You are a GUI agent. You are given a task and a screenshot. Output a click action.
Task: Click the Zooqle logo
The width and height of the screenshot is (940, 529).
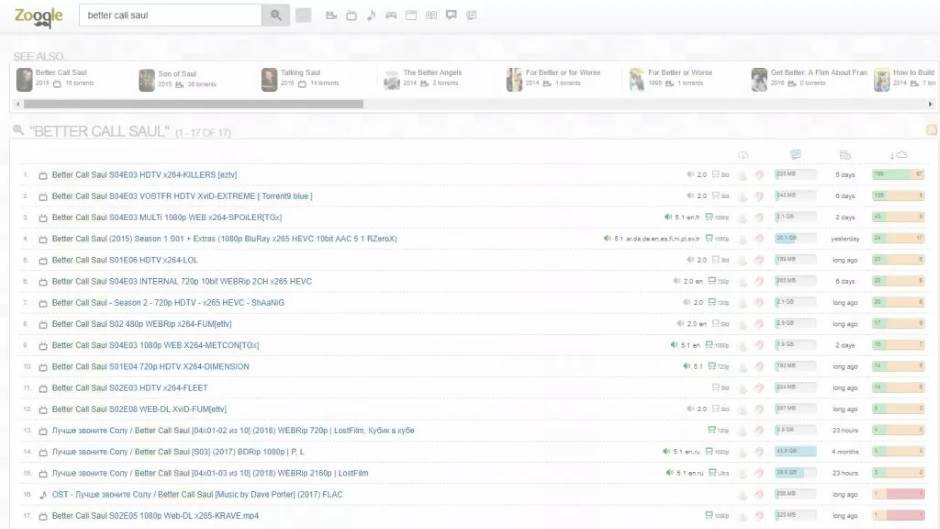coord(38,16)
